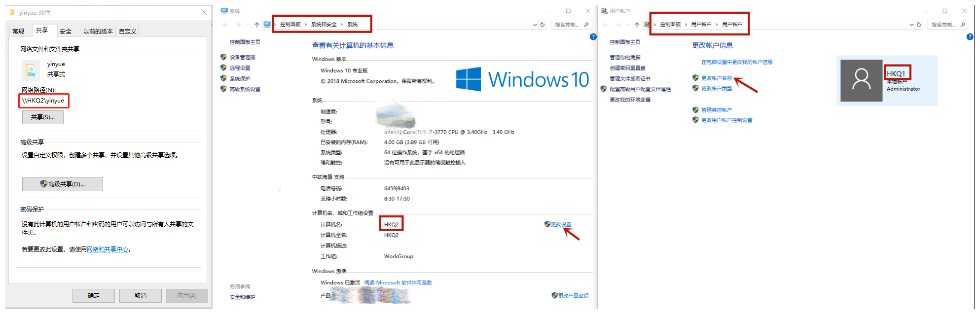
Task: Click the users icon in 用户帐户 address bar
Action: click(x=647, y=24)
